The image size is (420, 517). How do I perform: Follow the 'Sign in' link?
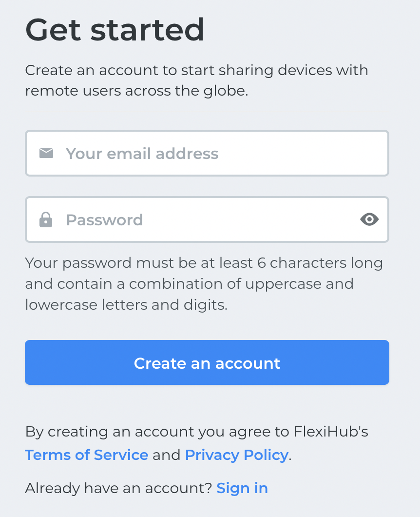[x=242, y=488]
